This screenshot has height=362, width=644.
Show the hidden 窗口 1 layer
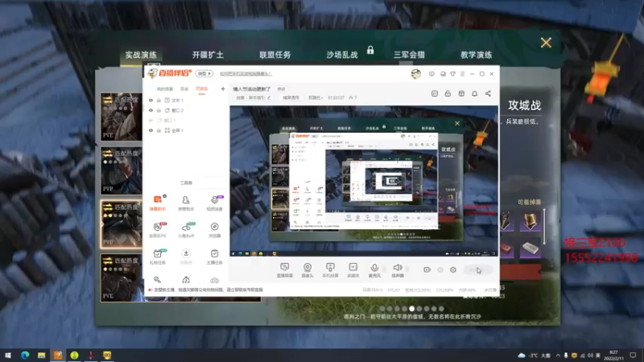(x=151, y=120)
